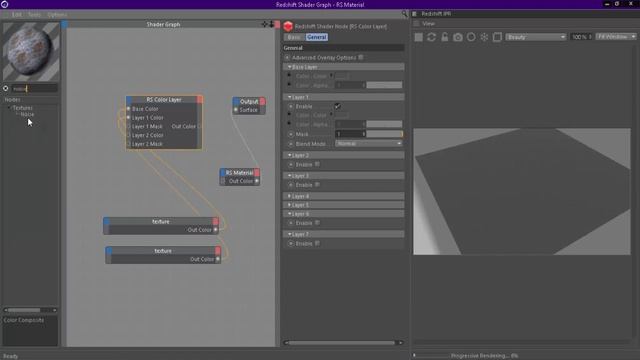Viewport: 640px width, 360px height.
Task: Collapse the Layer 2 section
Action: click(289, 155)
